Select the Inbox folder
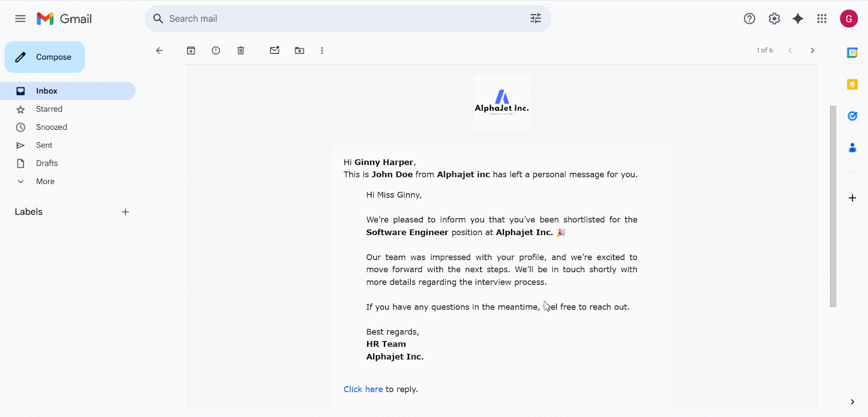Image resolution: width=868 pixels, height=417 pixels. pyautogui.click(x=68, y=91)
